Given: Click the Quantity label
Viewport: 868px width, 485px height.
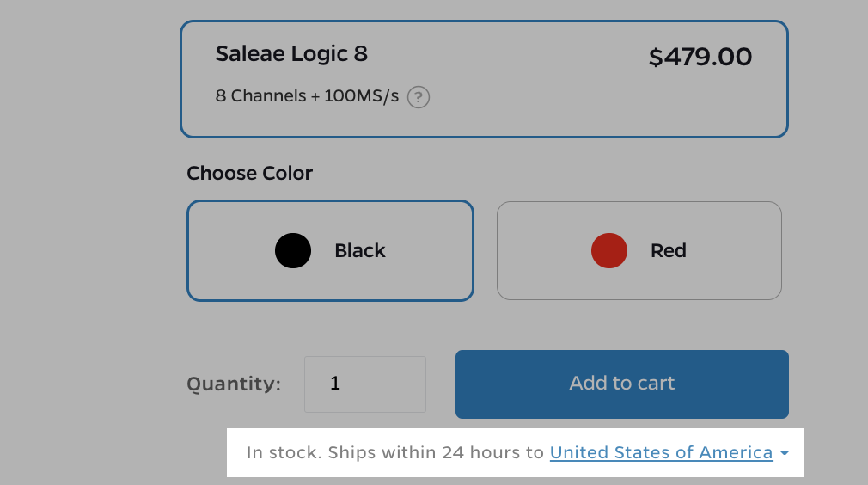Looking at the screenshot, I should point(234,384).
